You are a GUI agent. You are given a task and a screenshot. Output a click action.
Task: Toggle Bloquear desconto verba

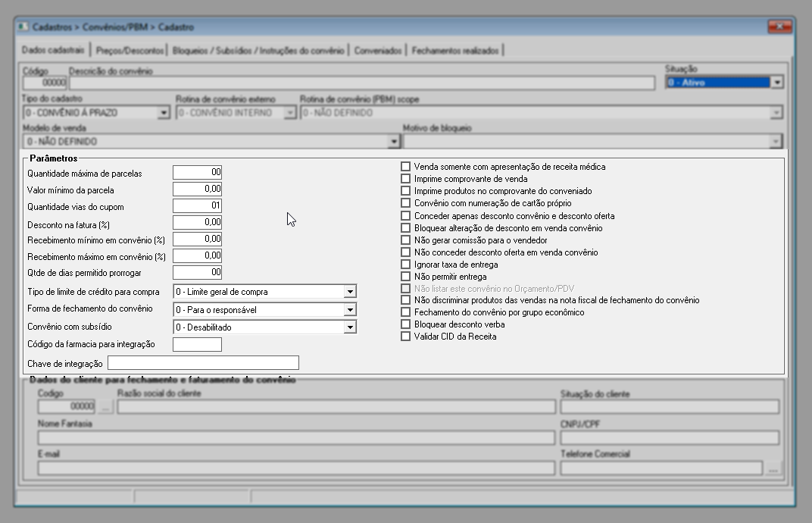(x=405, y=324)
